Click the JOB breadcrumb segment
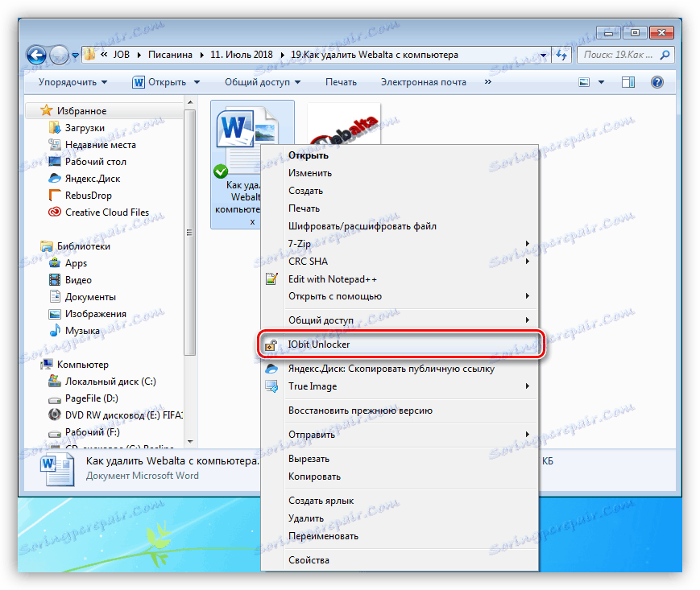Viewport: 700px width, 590px height. tap(121, 55)
